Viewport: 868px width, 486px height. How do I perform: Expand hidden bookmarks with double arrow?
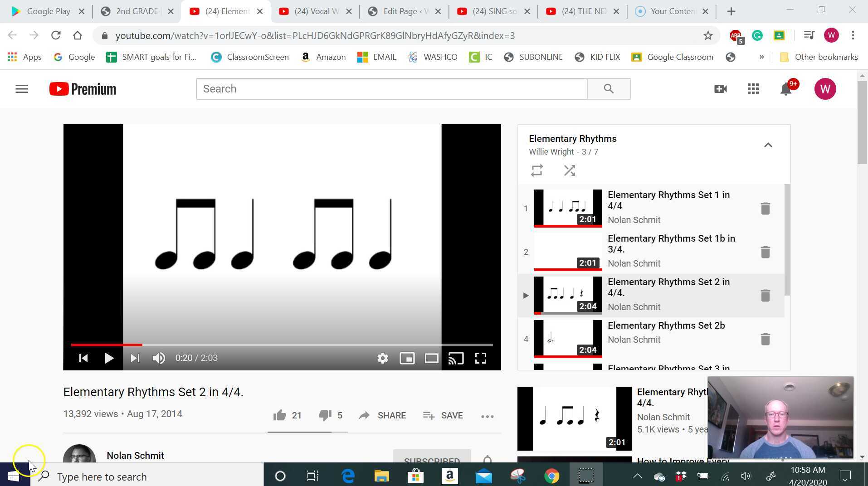762,57
